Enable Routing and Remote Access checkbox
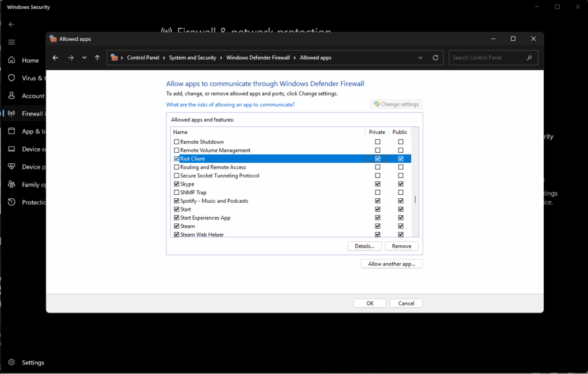 176,167
